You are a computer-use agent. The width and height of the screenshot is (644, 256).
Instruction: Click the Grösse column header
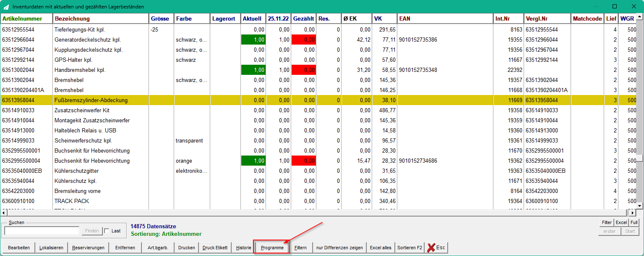162,19
